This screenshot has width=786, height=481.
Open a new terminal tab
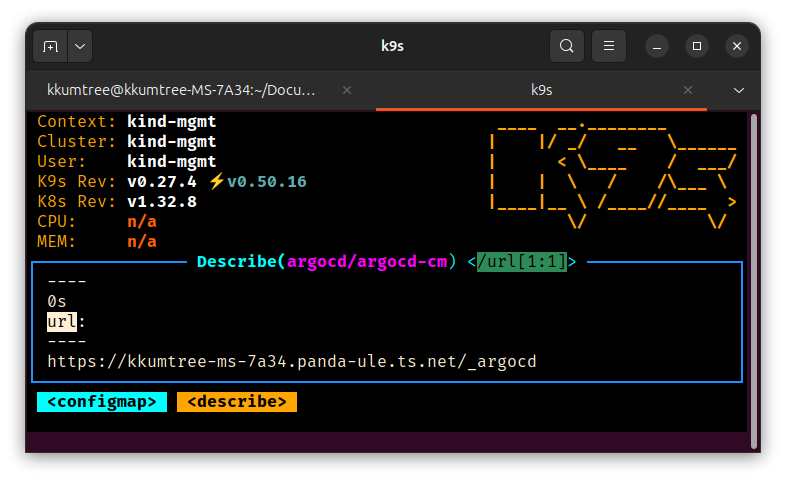(50, 47)
